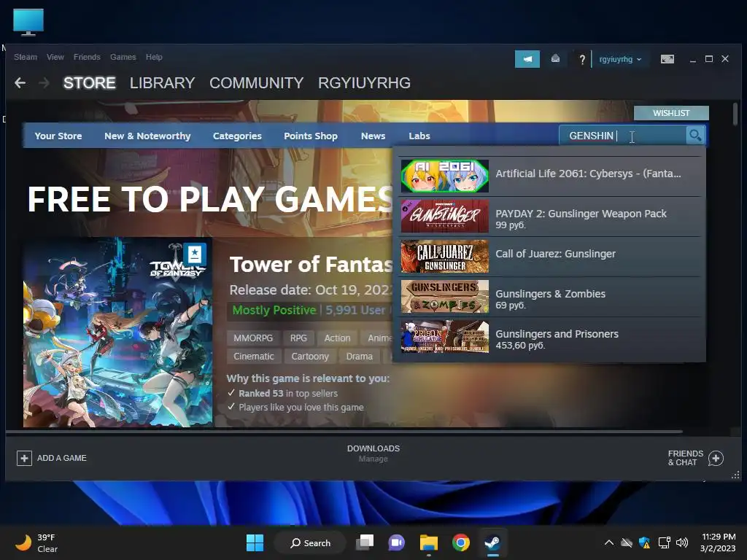The width and height of the screenshot is (747, 560).
Task: Click the wishlist star badge on Tower of Fantasy art
Action: tap(195, 254)
